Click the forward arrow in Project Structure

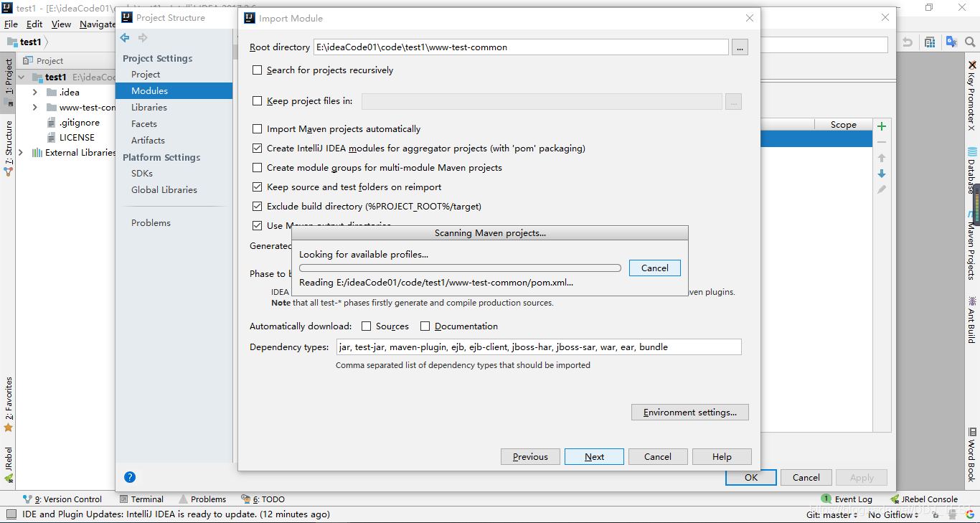tap(143, 38)
